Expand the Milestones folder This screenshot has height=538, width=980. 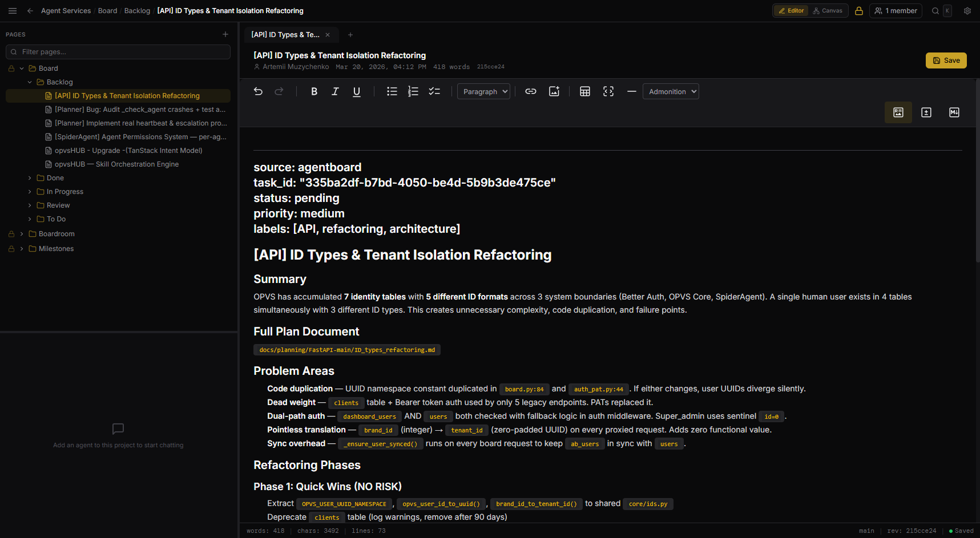click(22, 249)
